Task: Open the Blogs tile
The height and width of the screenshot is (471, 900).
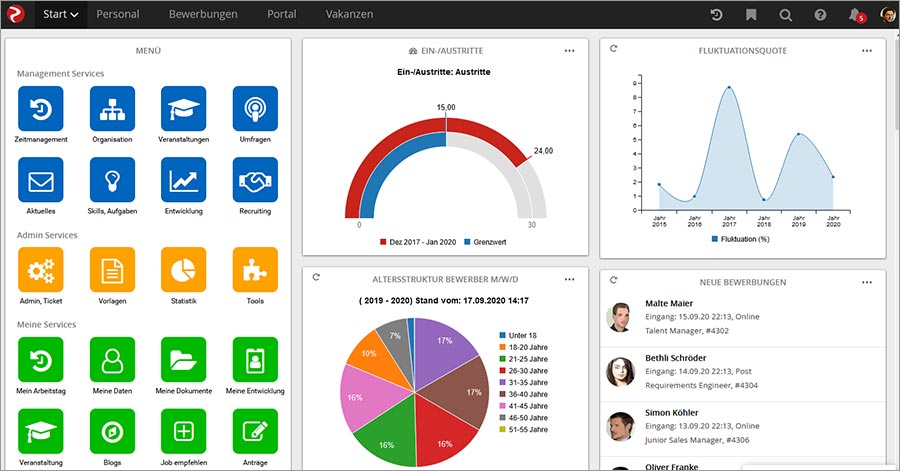Action: point(112,431)
